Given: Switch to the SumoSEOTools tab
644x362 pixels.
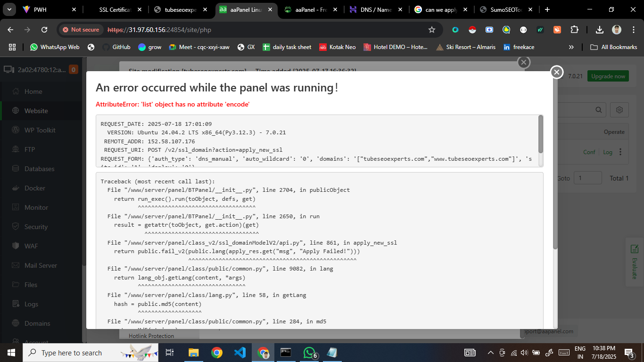Looking at the screenshot, I should (506, 9).
